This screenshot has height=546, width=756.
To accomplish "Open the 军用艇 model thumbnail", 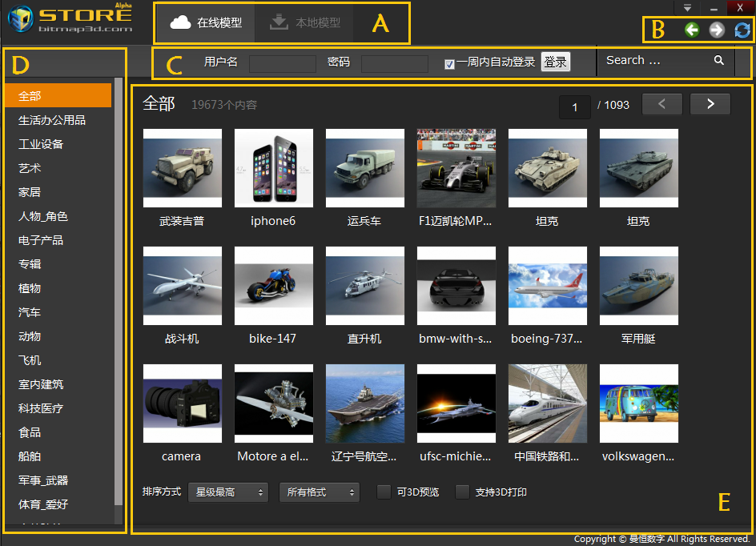I will pos(639,286).
